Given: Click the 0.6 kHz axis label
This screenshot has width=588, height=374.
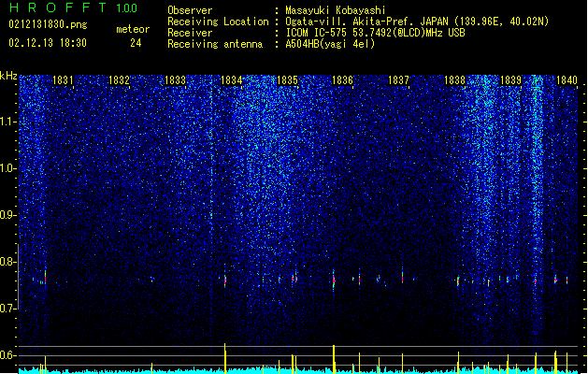Looking at the screenshot, I should (8, 355).
